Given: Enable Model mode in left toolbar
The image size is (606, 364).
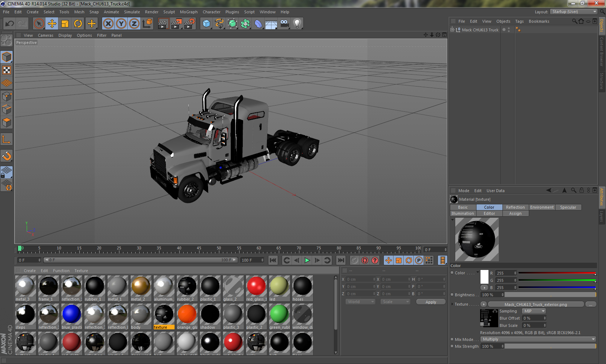Looking at the screenshot, I should 6,57.
